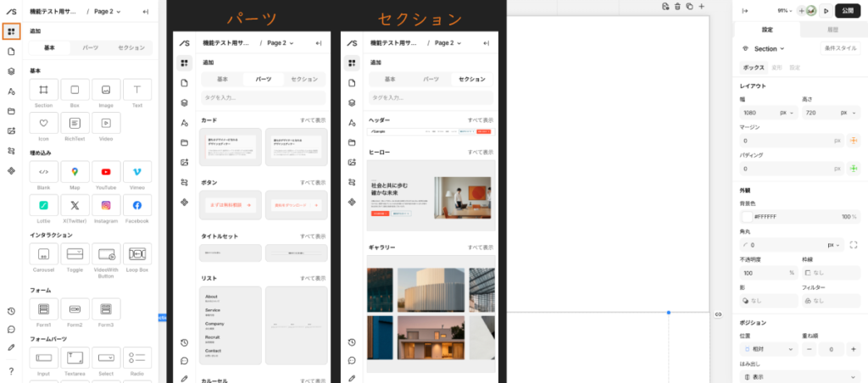The height and width of the screenshot is (383, 868).
Task: Open the Pages icon in main left sidebar
Action: tap(11, 52)
